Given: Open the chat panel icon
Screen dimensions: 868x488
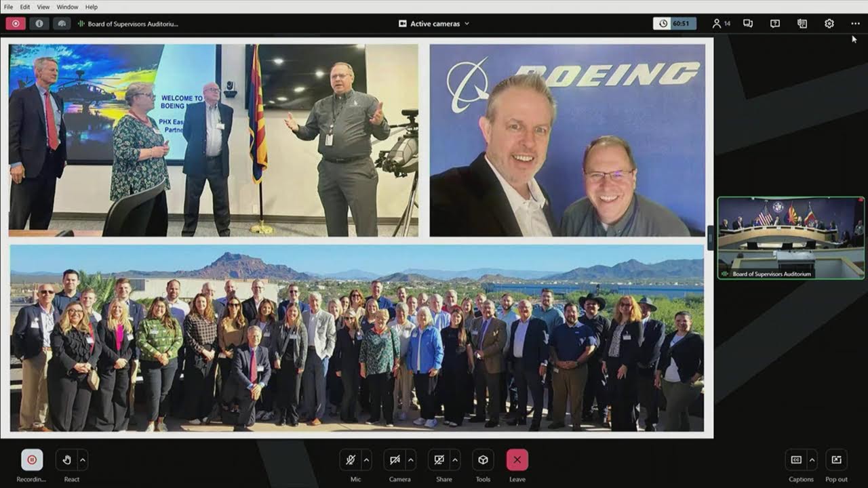Looking at the screenshot, I should pos(748,24).
